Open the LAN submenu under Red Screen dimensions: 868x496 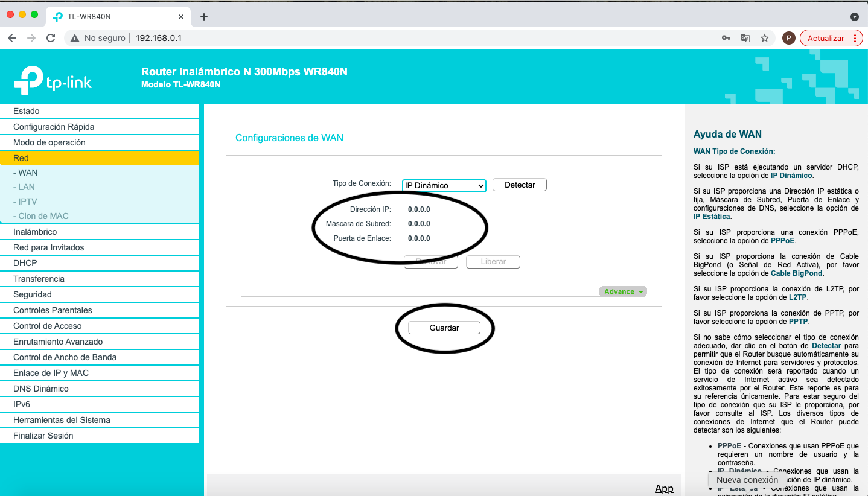pyautogui.click(x=27, y=187)
